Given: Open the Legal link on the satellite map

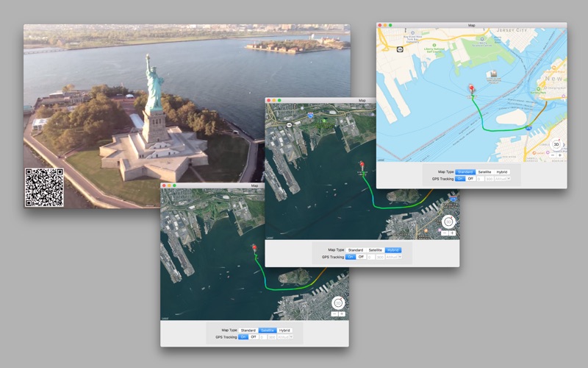Looking at the screenshot, I should 165,319.
